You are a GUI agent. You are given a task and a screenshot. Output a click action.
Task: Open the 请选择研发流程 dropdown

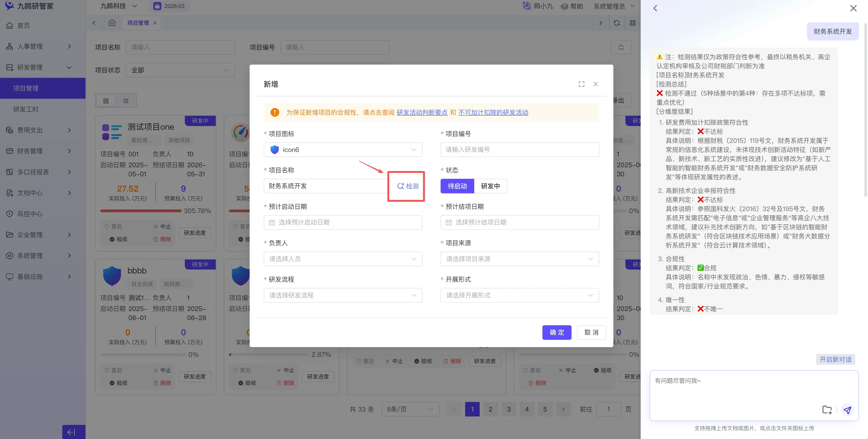coord(343,295)
